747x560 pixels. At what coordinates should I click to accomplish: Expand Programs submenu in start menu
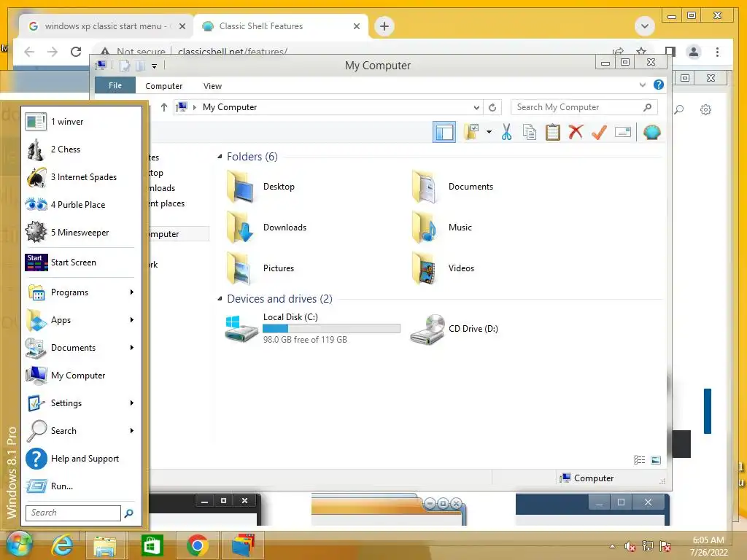[x=82, y=292]
